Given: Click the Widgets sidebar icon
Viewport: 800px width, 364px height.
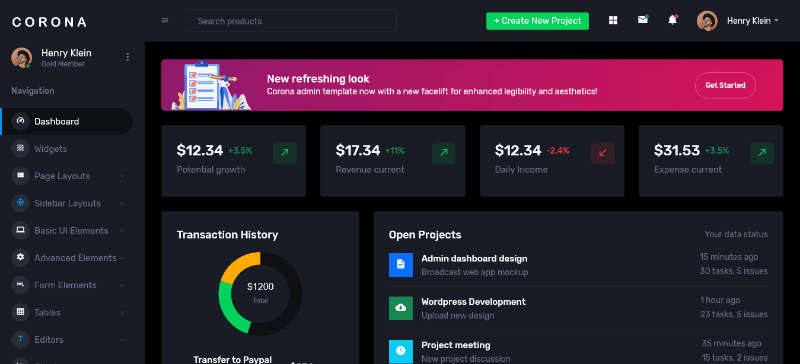Looking at the screenshot, I should tap(20, 149).
